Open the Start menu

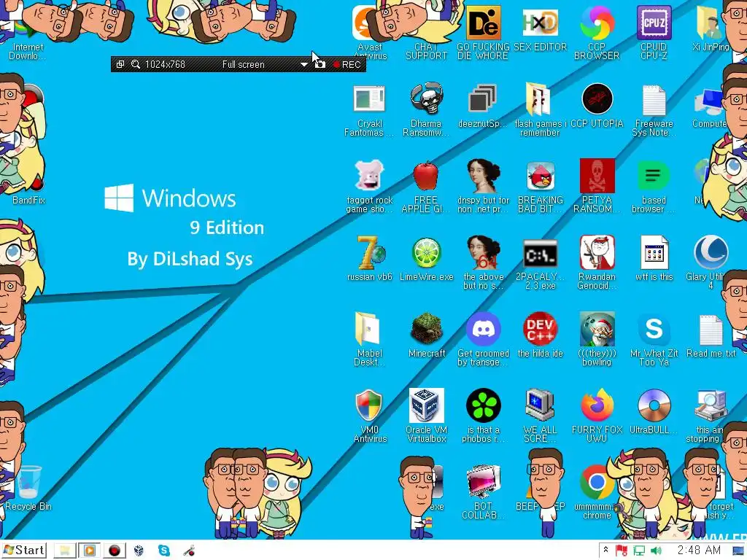24,551
